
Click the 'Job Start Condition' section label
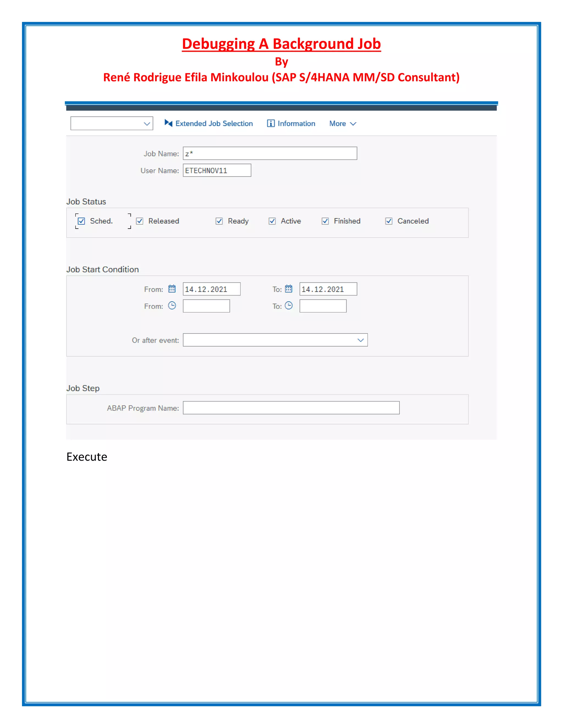102,269
